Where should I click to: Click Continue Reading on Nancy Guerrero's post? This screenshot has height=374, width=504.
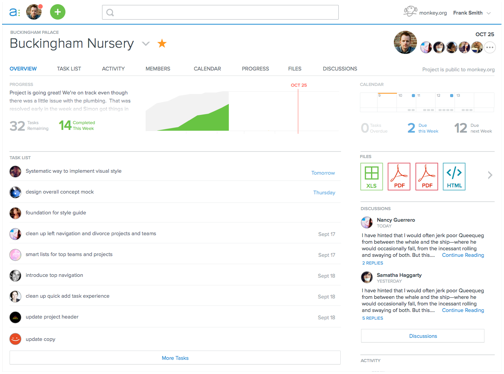(463, 255)
